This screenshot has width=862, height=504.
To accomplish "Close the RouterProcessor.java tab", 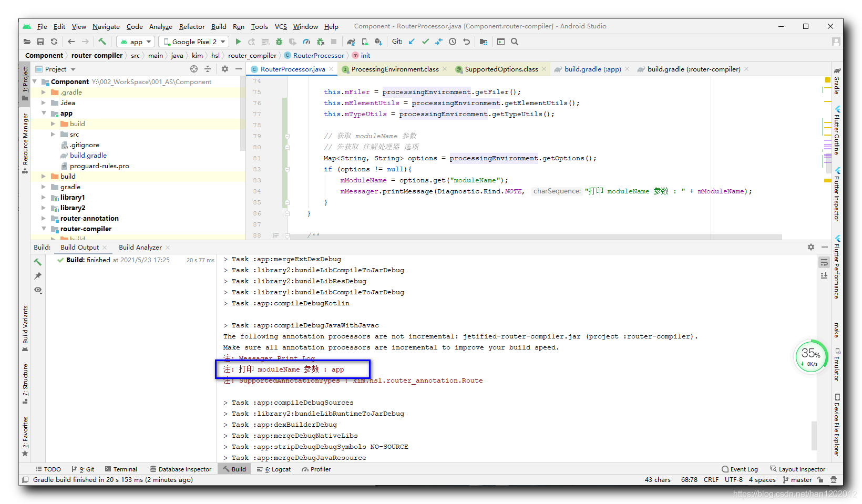I will pos(331,69).
